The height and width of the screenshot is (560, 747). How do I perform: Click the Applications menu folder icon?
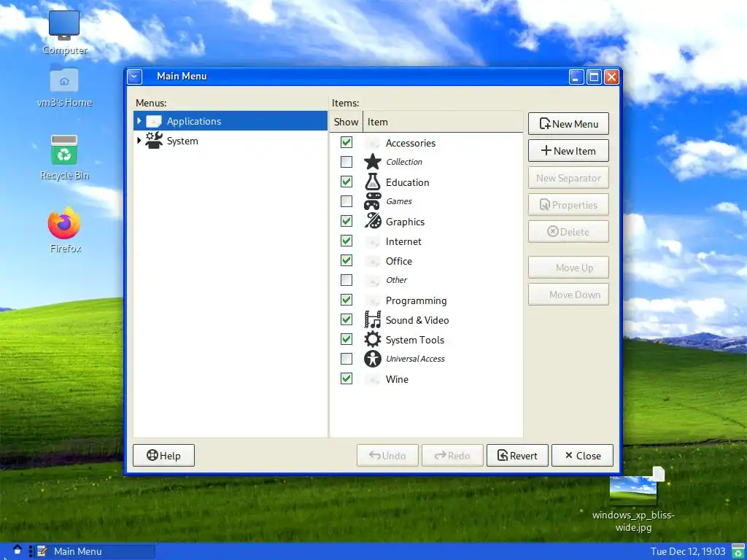coord(154,121)
